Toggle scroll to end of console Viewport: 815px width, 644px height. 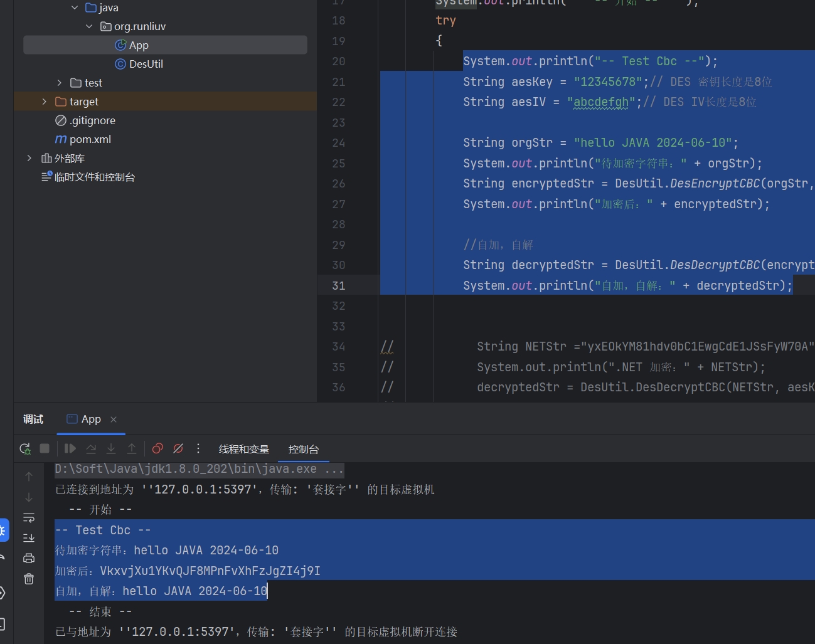29,538
